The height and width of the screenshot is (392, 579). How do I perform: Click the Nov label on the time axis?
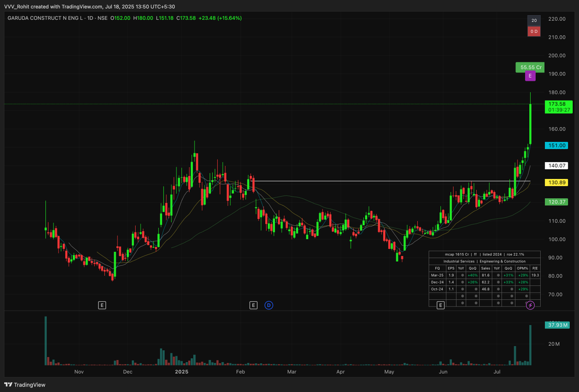pos(79,372)
